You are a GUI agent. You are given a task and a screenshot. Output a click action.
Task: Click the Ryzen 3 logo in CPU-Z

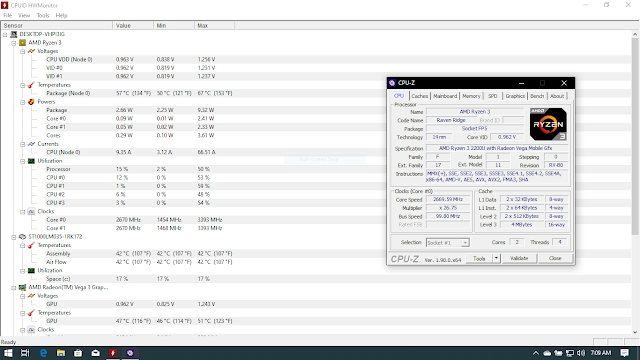548,124
